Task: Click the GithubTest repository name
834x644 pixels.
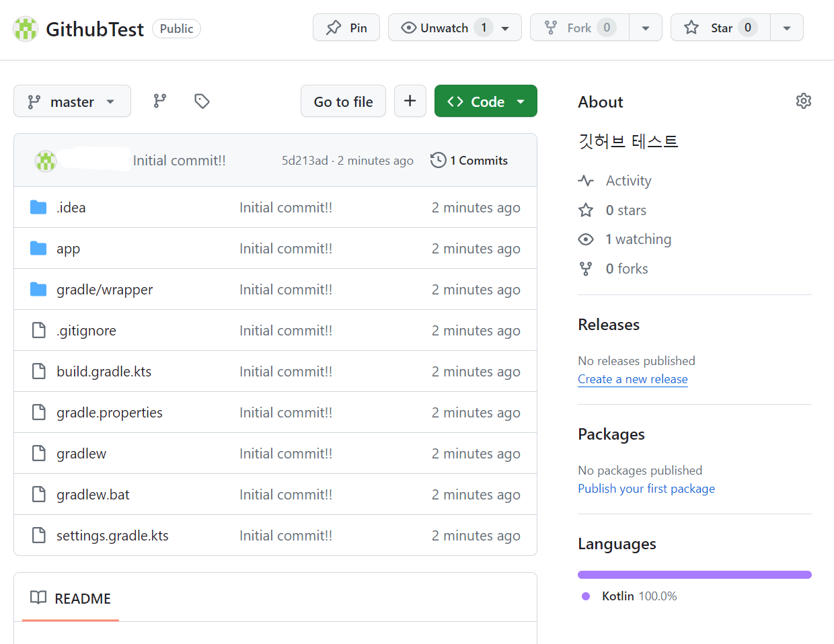Action: (x=95, y=29)
